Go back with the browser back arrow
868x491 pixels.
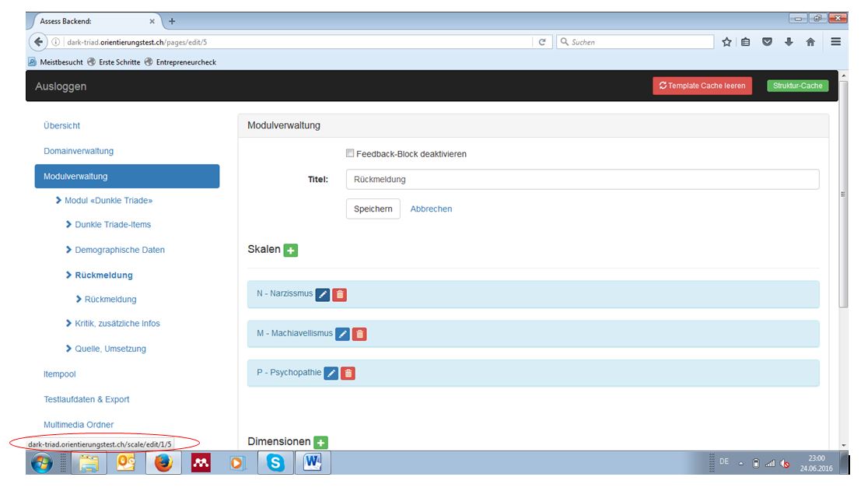[38, 42]
